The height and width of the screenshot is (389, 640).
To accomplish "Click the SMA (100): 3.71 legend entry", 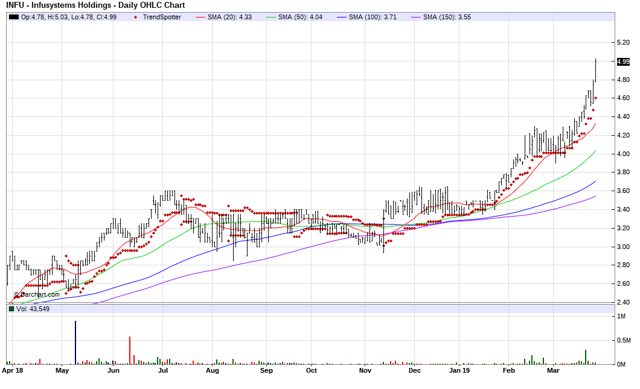I will click(x=367, y=17).
